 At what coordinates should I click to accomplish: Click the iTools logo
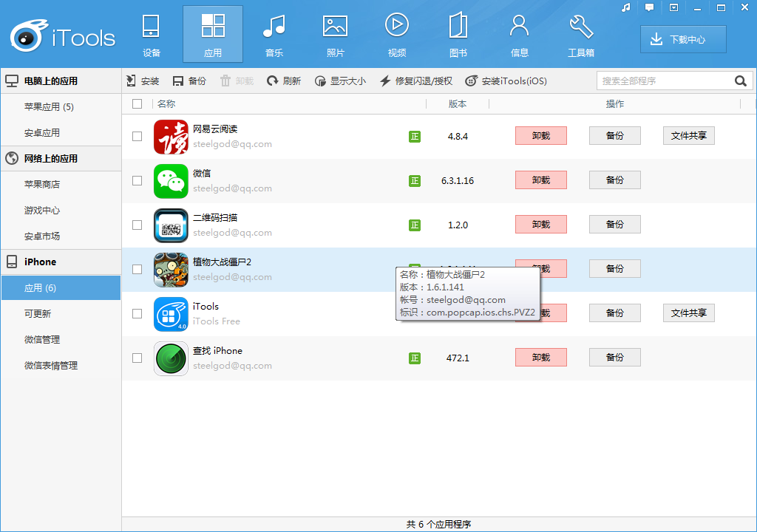click(x=64, y=35)
